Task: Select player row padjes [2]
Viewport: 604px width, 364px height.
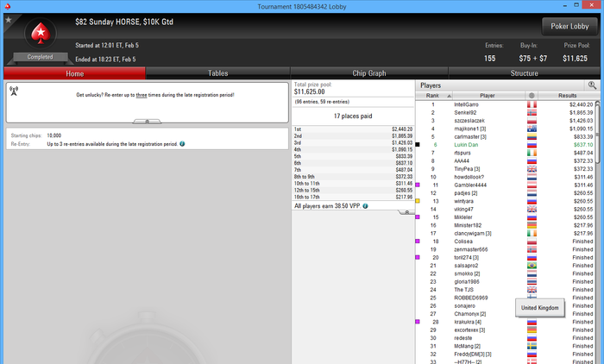Action: point(506,193)
